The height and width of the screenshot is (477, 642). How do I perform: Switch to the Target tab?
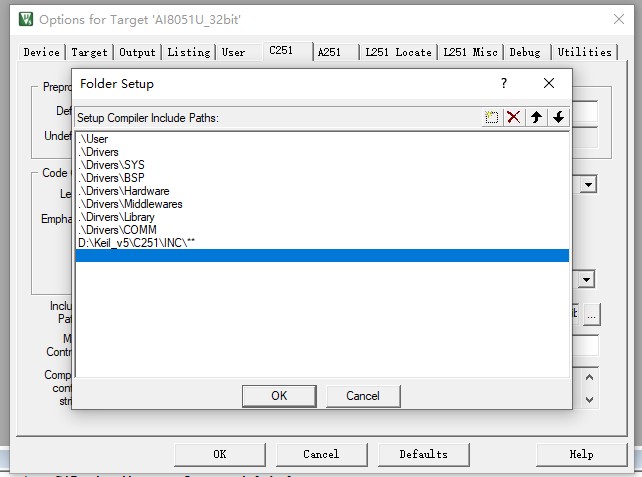(89, 52)
